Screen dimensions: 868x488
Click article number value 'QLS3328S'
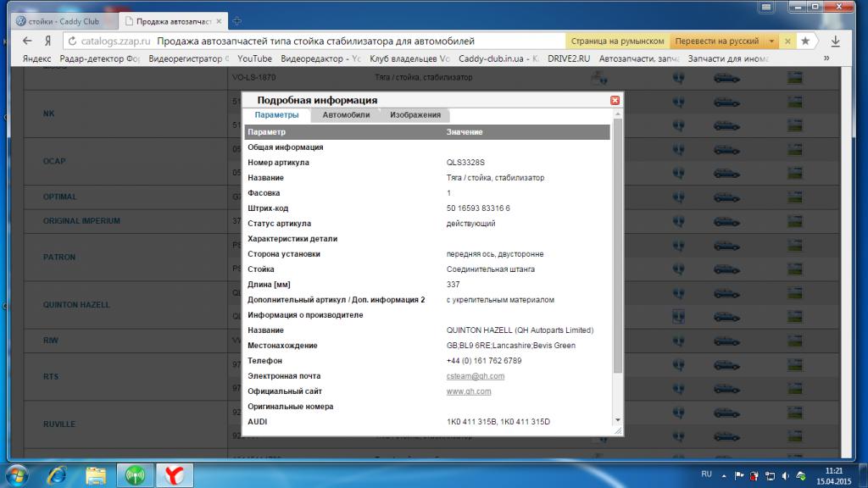click(x=465, y=163)
